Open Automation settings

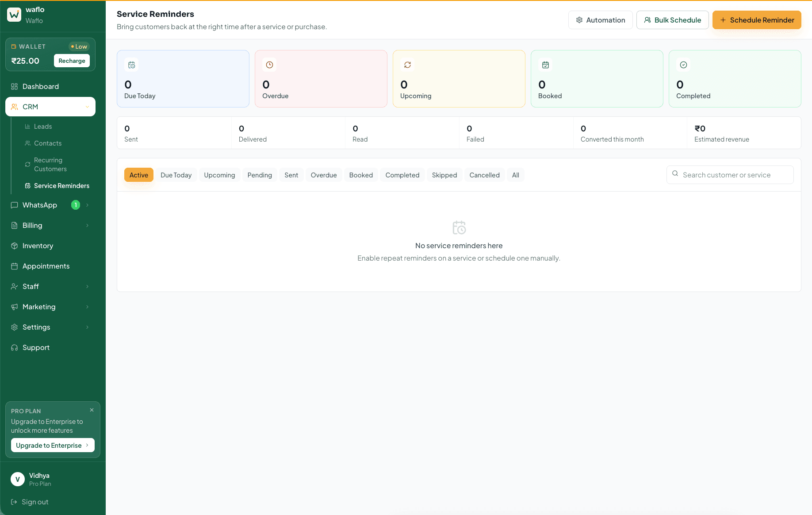pos(600,20)
